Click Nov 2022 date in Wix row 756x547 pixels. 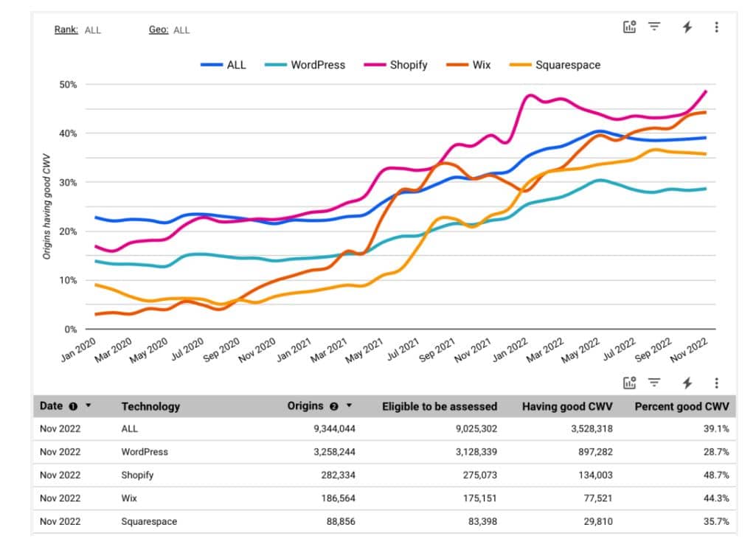[x=60, y=498]
